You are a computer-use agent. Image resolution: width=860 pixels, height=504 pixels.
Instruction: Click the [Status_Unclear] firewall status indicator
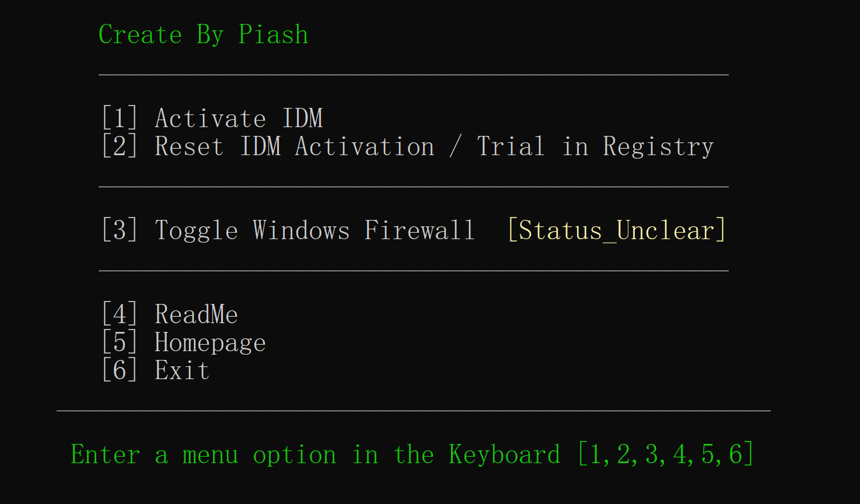[617, 230]
